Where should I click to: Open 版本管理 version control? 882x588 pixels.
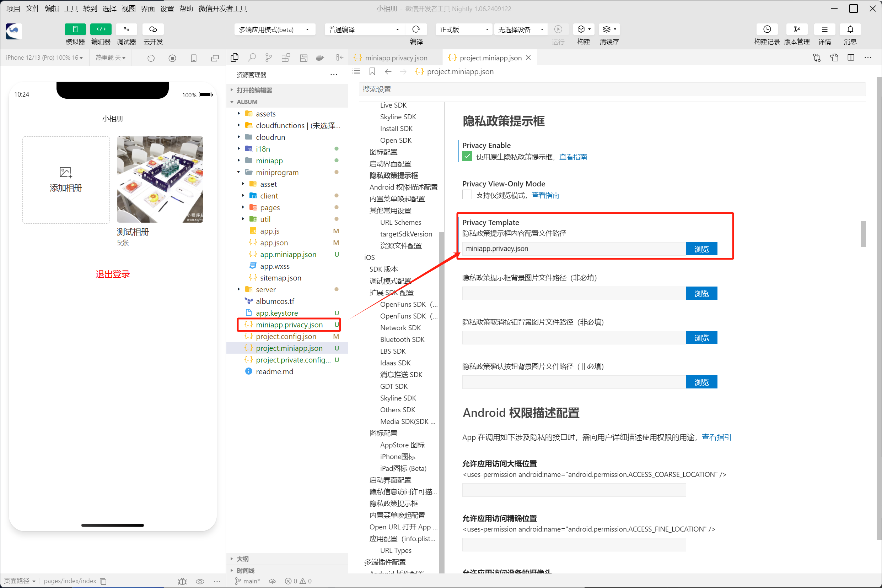pos(797,29)
